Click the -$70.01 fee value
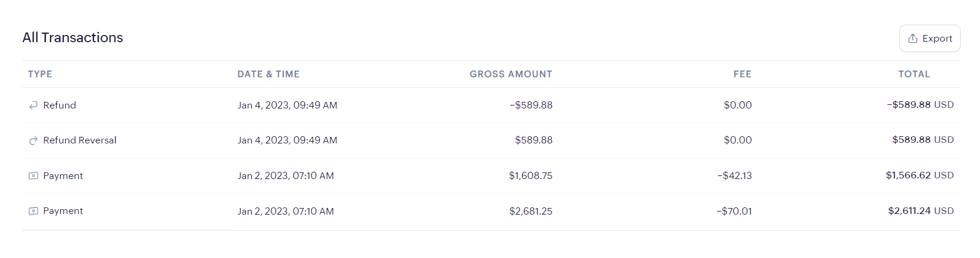 coord(733,211)
